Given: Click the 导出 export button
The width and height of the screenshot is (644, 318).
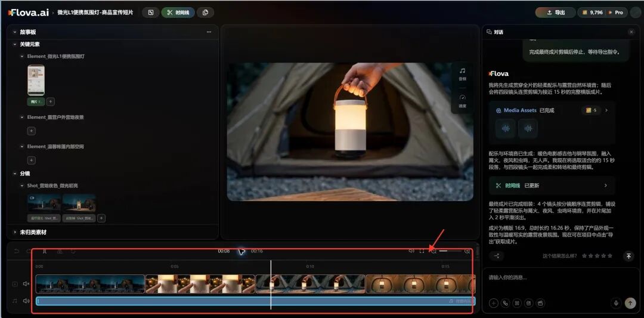Looking at the screenshot, I should [x=555, y=13].
